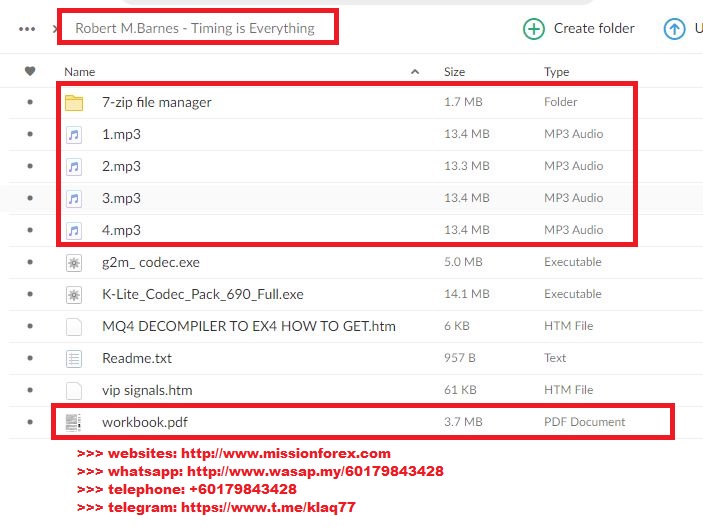Click the 7-zip file manager folder icon
This screenshot has height=529, width=703.
click(74, 103)
